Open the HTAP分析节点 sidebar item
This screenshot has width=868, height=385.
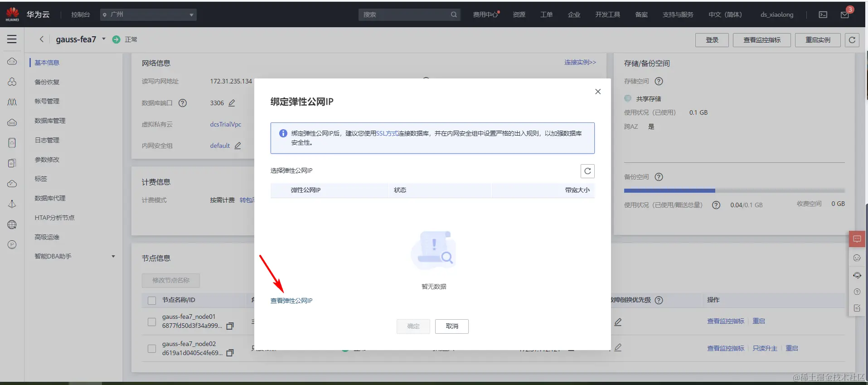(55, 218)
